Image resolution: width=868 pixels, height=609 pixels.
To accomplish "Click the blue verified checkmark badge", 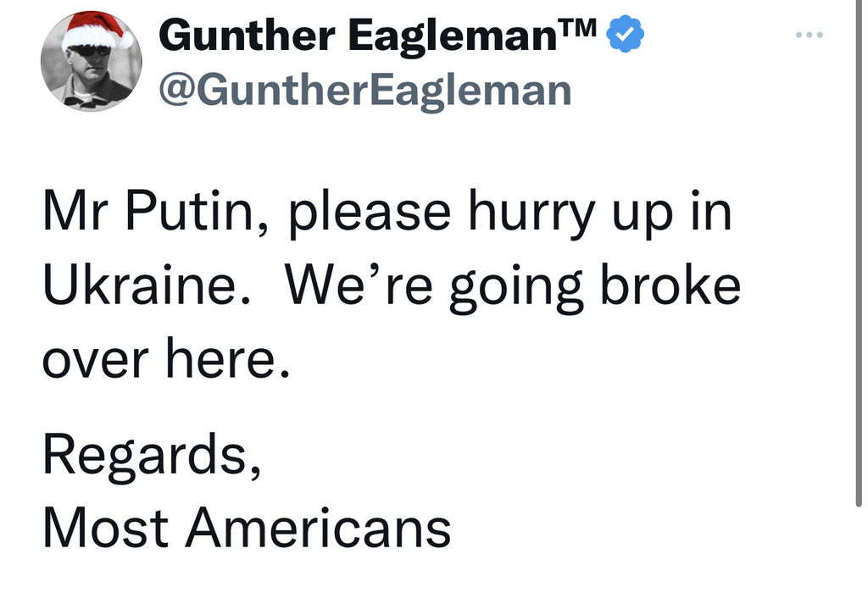I will [625, 34].
